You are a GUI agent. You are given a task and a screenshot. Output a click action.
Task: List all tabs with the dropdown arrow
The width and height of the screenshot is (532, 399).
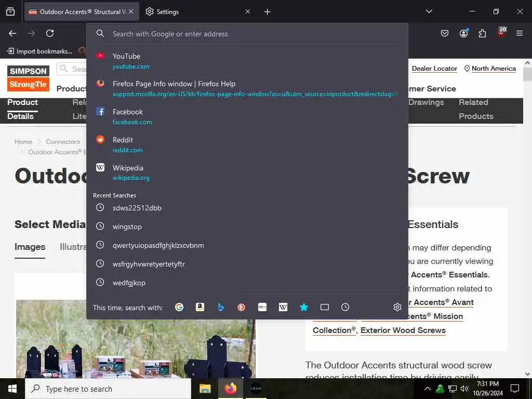(429, 11)
